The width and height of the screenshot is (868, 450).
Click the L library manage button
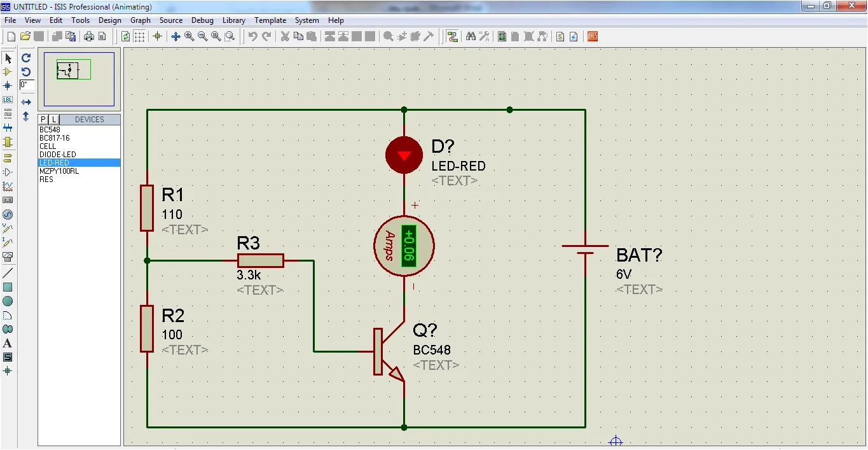(53, 119)
